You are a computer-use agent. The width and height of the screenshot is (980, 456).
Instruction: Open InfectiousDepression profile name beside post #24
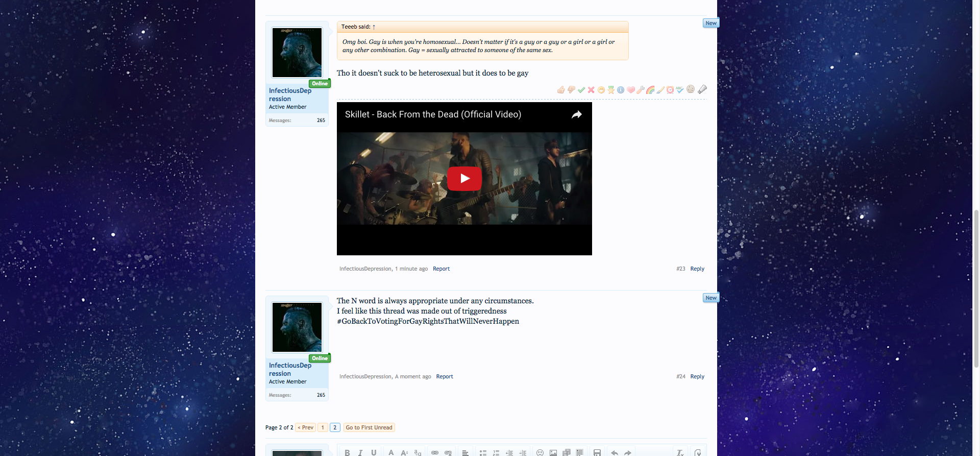click(290, 369)
